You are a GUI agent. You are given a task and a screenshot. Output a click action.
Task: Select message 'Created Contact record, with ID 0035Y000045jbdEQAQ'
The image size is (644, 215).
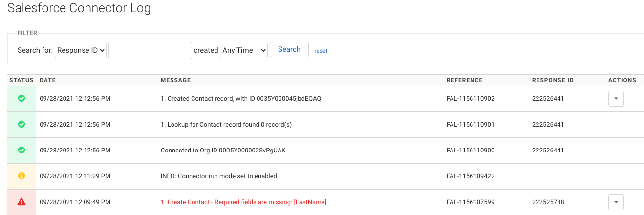241,99
